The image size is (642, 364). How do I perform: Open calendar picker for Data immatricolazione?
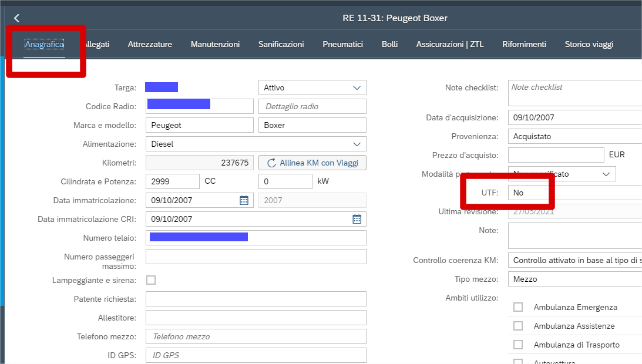coord(244,200)
